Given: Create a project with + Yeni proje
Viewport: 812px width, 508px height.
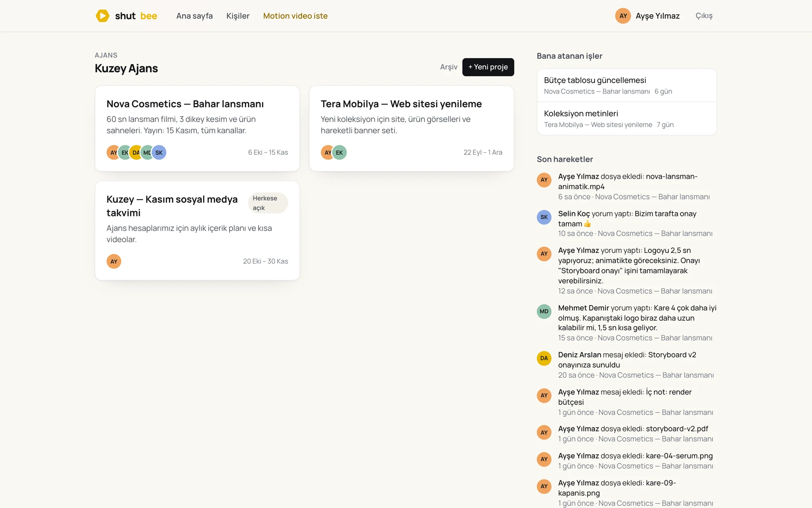Looking at the screenshot, I should [488, 67].
